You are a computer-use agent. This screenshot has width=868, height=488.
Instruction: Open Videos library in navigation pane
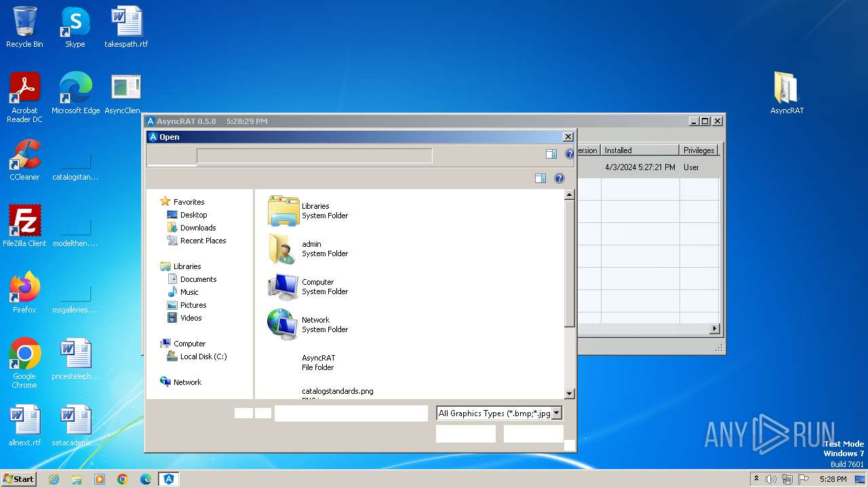185,318
